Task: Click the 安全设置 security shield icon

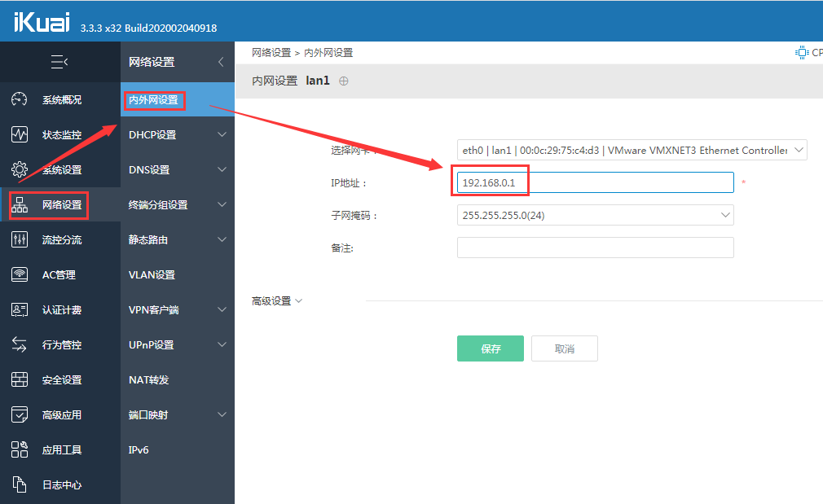Action: point(18,379)
